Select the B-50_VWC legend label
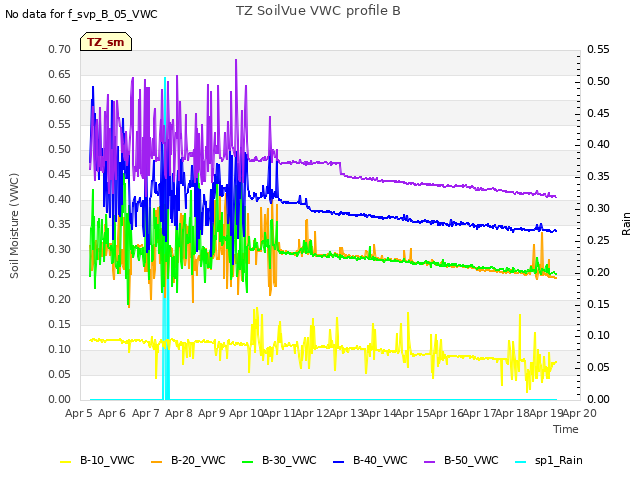Image resolution: width=640 pixels, height=480 pixels. pos(471,460)
